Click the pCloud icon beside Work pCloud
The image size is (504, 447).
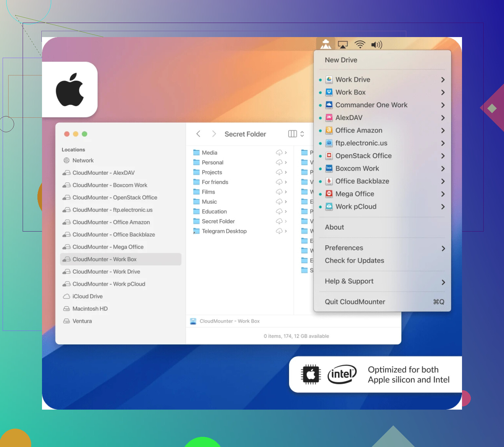329,207
